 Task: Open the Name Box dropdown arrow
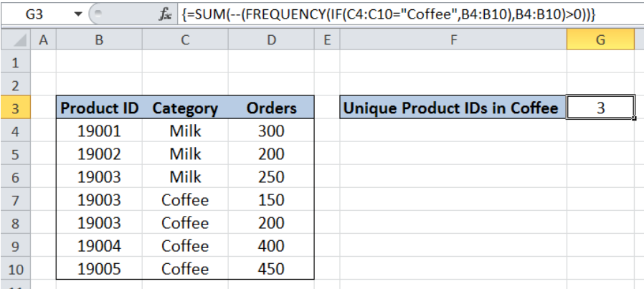point(77,12)
